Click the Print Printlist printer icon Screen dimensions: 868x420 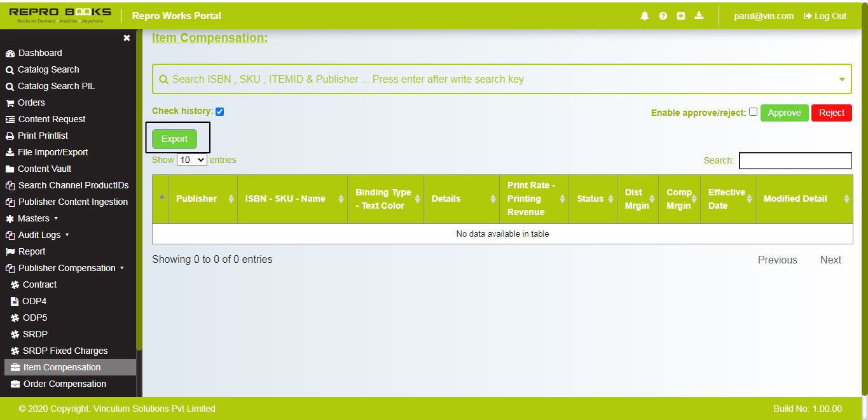10,136
